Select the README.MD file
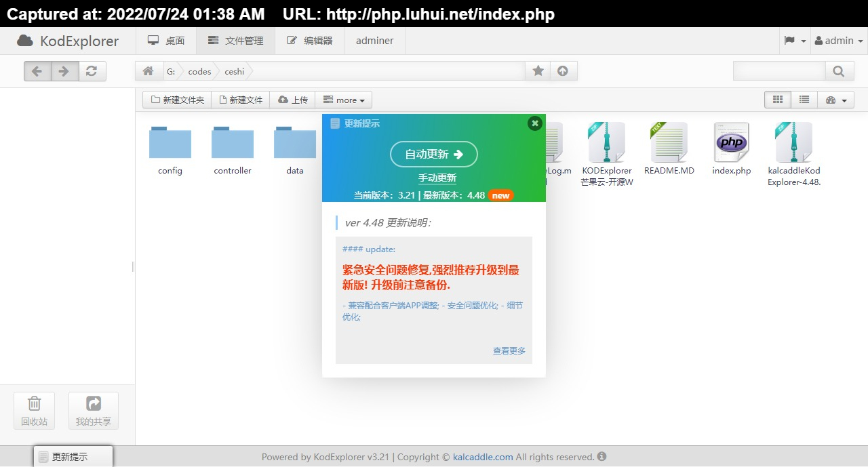Screen dimensions: 868x467 [x=669, y=150]
